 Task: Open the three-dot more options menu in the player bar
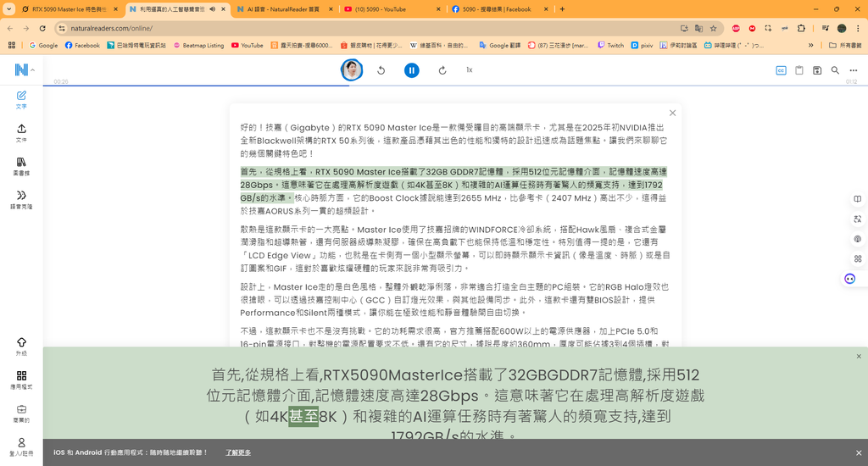853,70
